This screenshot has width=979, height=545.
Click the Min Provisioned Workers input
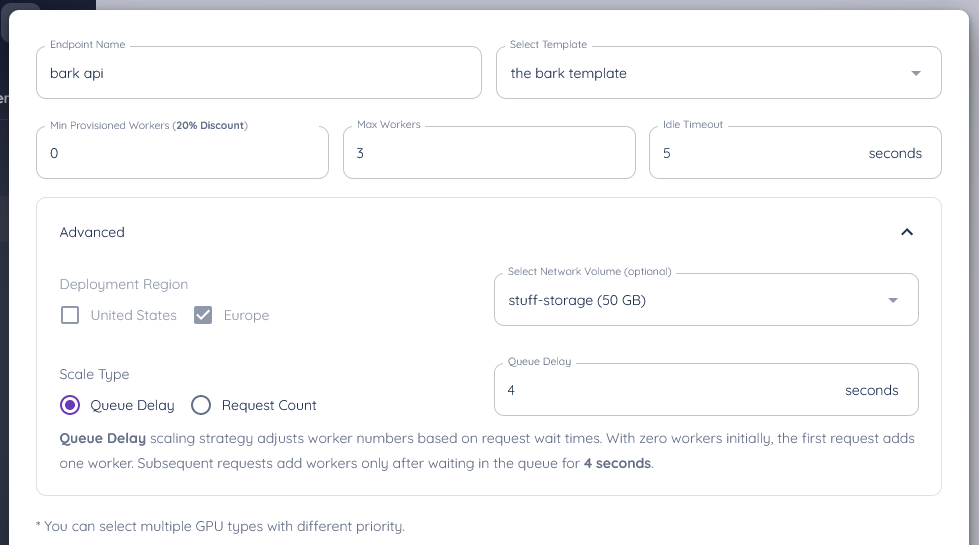[182, 154]
